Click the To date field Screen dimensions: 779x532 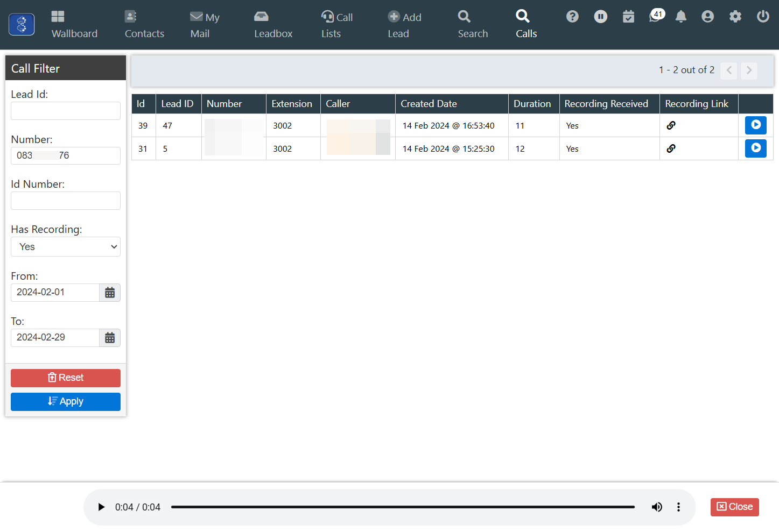pyautogui.click(x=55, y=338)
